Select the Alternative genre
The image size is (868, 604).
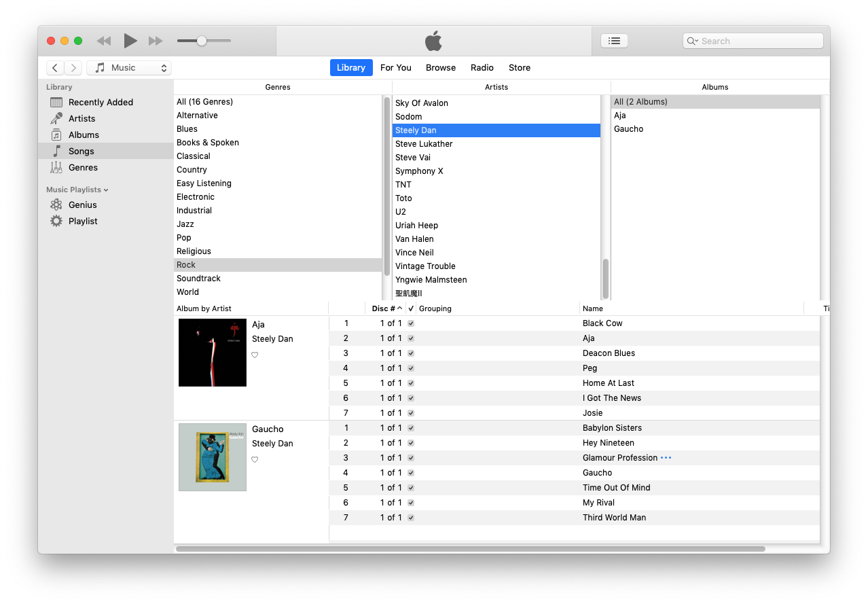(x=278, y=116)
